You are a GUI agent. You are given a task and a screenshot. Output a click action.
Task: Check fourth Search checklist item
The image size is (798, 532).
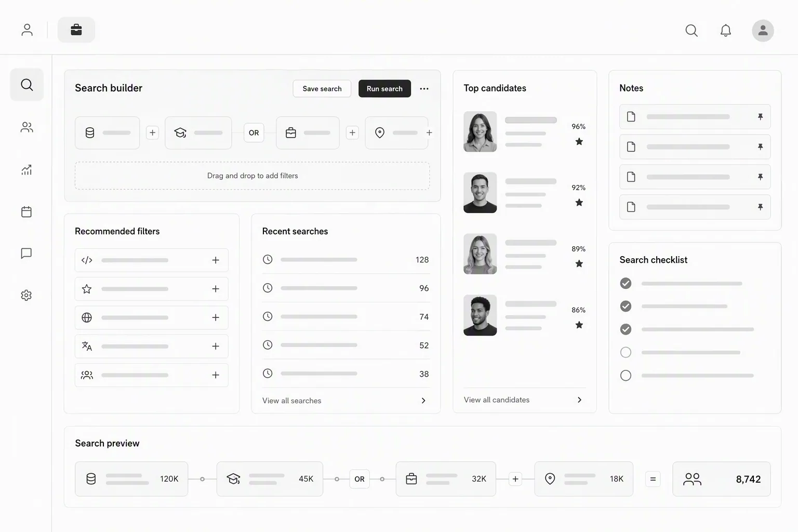click(626, 352)
